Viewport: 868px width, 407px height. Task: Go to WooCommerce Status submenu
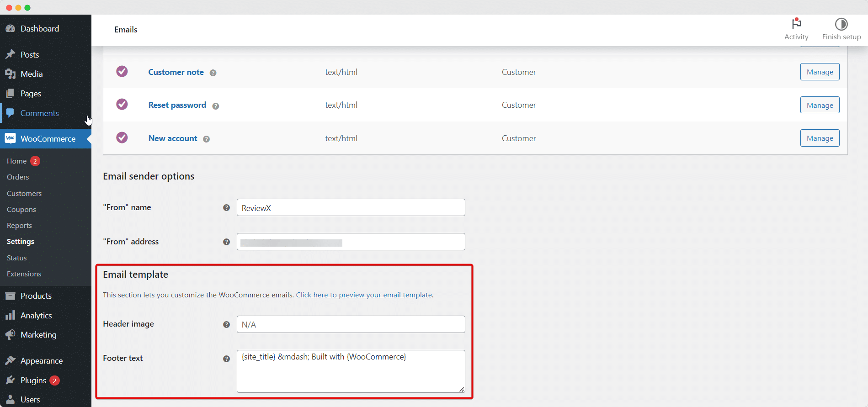[x=17, y=258]
